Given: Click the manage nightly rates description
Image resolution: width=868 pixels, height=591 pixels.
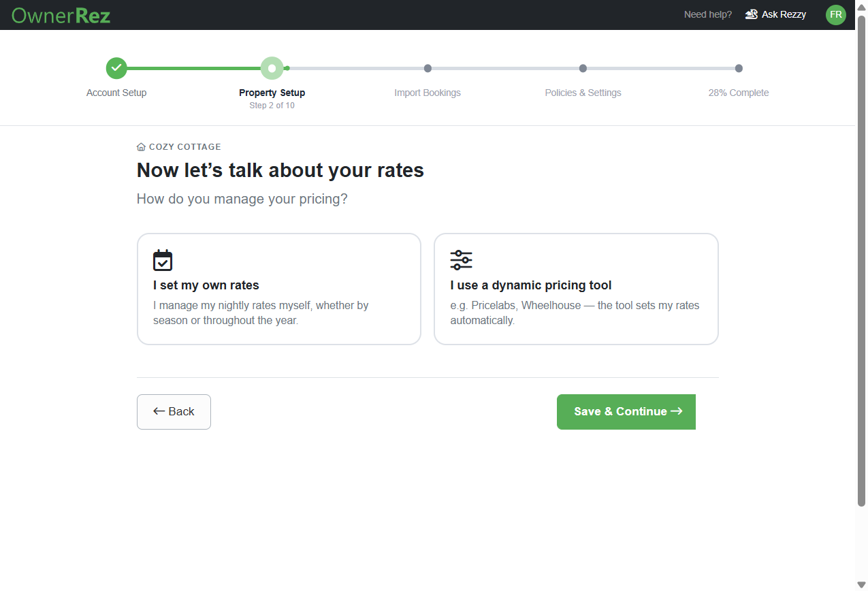Looking at the screenshot, I should point(261,313).
